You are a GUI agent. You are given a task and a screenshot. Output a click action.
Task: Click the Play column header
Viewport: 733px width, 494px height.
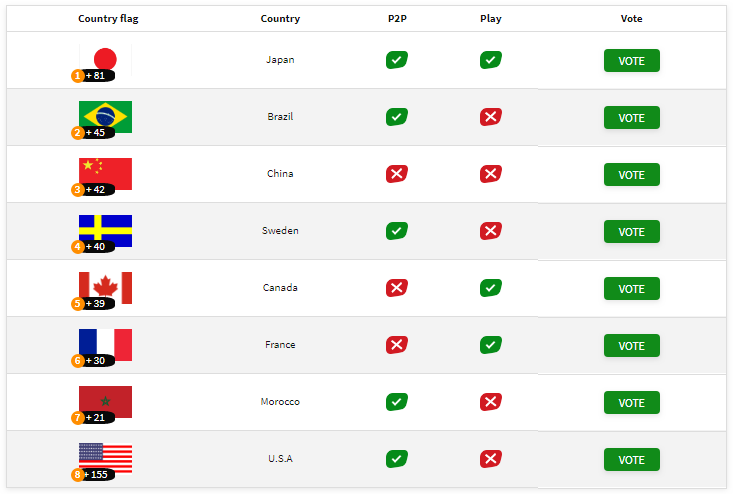pyautogui.click(x=491, y=19)
